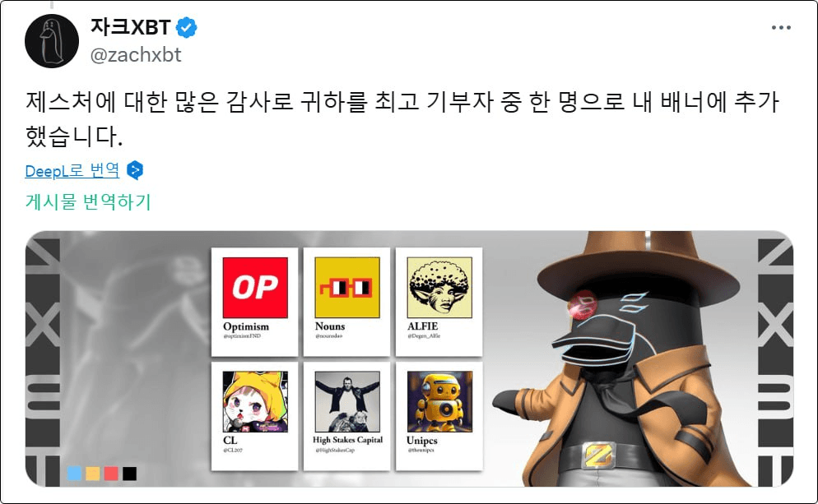Image resolution: width=818 pixels, height=504 pixels.
Task: Click the 'DeepL로 번역' link
Action: pos(72,170)
